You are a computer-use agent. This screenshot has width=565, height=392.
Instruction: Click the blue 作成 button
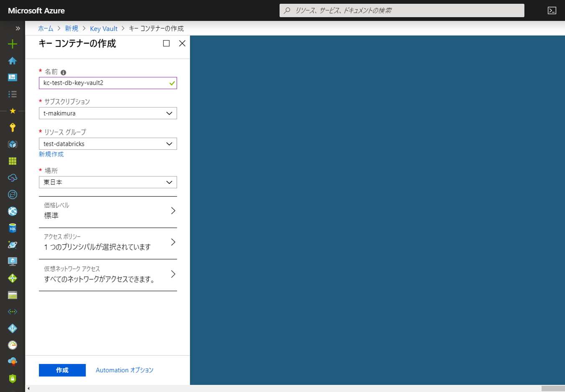[x=62, y=370]
